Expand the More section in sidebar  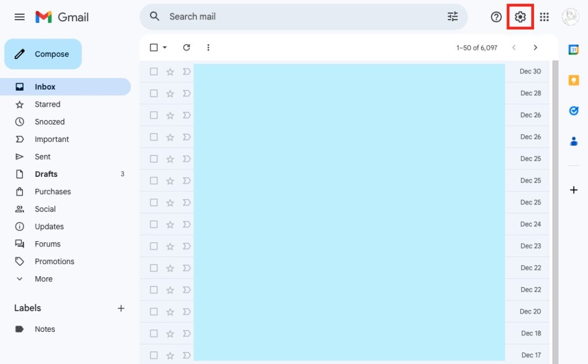click(x=44, y=279)
